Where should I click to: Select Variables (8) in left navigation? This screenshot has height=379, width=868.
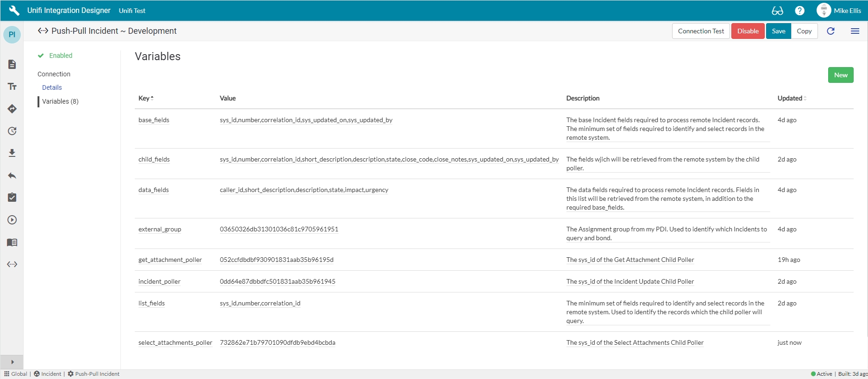(60, 101)
